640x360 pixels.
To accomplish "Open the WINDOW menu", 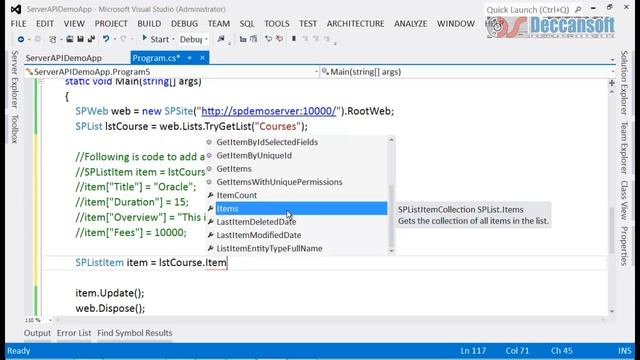I will [456, 24].
